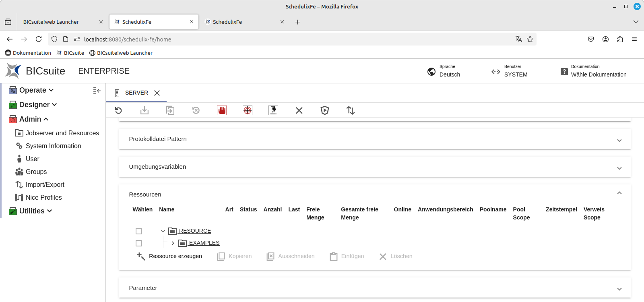The height and width of the screenshot is (302, 644).
Task: Click the stamp icon in the toolbar
Action: (273, 110)
